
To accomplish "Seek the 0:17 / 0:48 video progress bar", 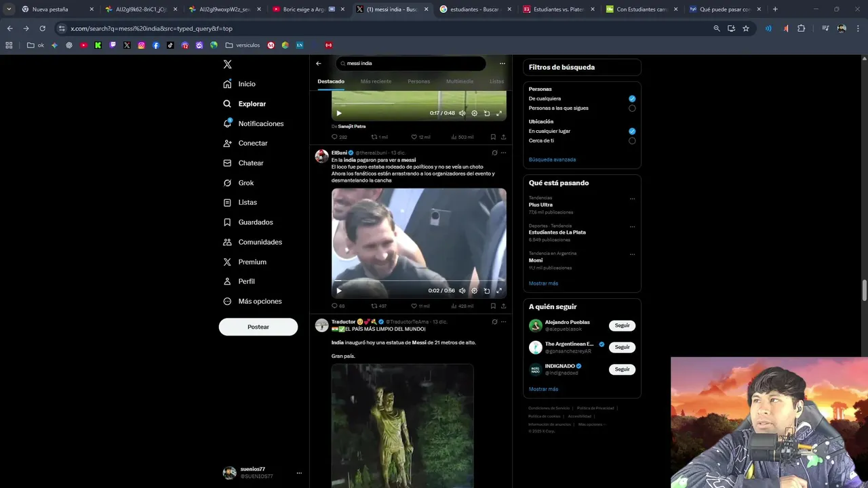I will (x=419, y=103).
